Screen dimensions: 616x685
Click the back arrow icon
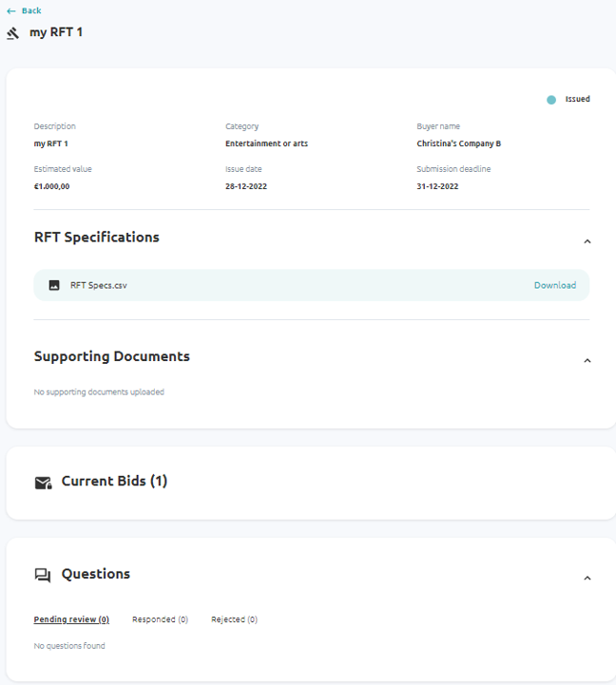point(11,10)
